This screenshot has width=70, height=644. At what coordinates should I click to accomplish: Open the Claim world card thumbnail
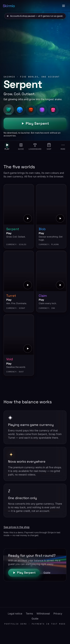pyautogui.click(x=51, y=271)
